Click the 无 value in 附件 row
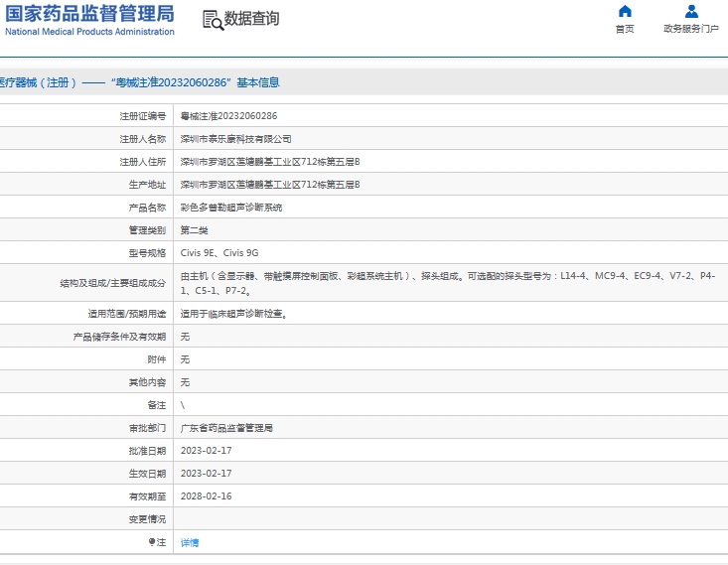The width and height of the screenshot is (728, 565). click(186, 359)
